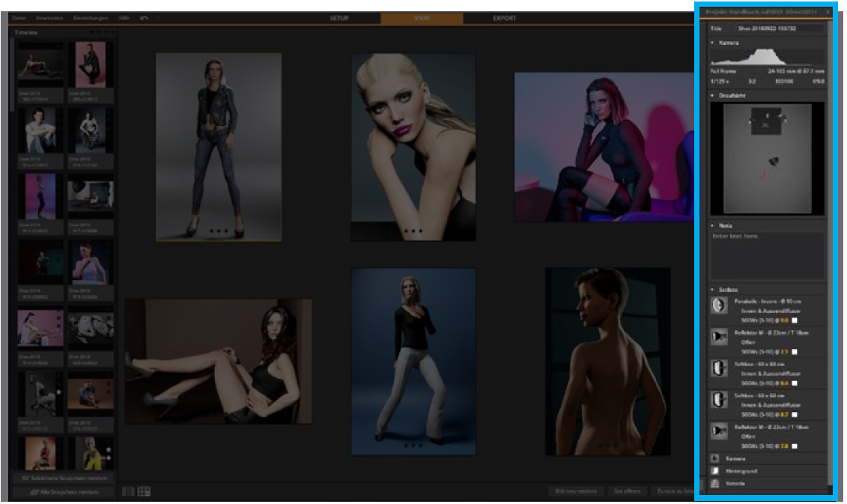Click Selektierte Snapshots rendern button
Image resolution: width=847 pixels, height=504 pixels.
click(65, 478)
